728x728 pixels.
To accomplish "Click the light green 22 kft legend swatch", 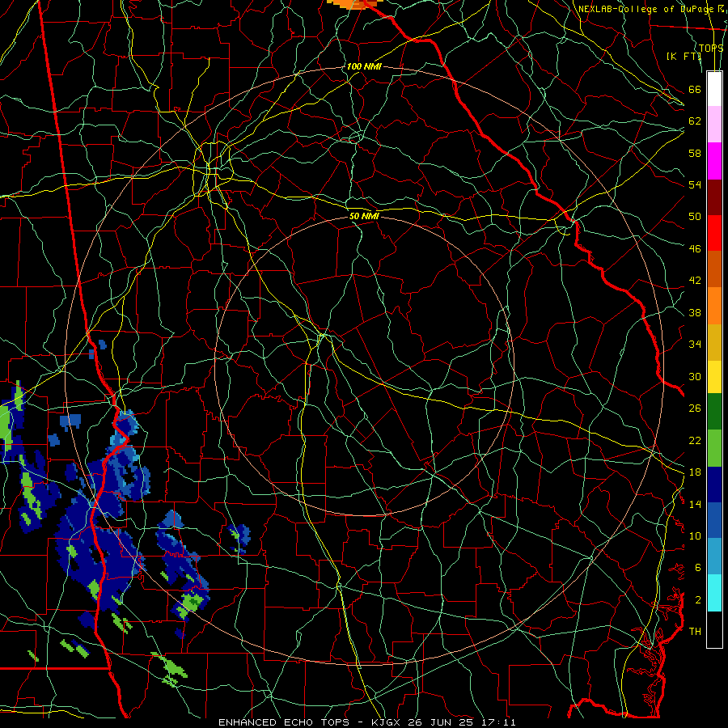I will coord(714,448).
